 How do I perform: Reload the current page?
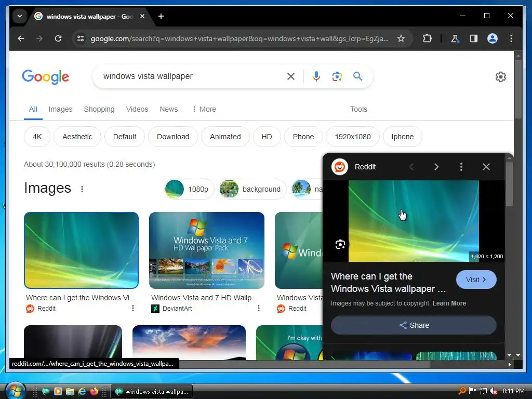click(58, 38)
